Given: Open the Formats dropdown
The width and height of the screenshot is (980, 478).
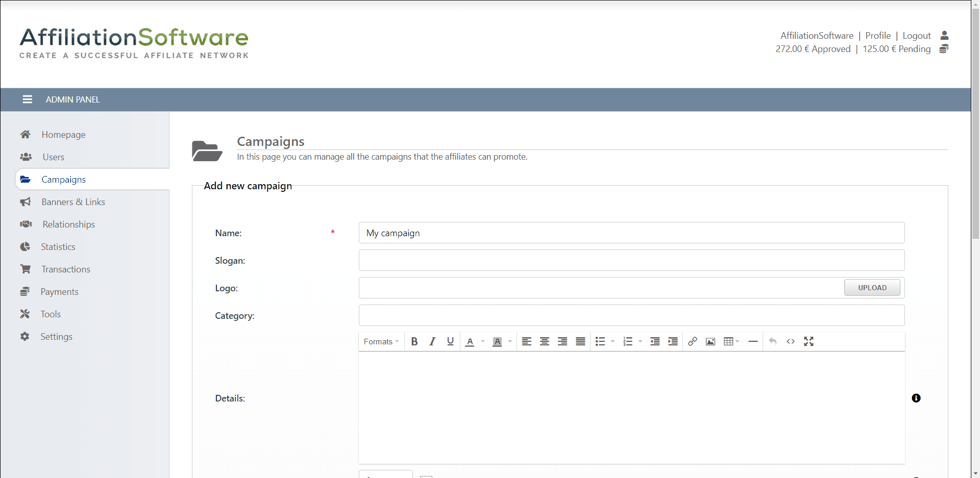Looking at the screenshot, I should (x=381, y=341).
